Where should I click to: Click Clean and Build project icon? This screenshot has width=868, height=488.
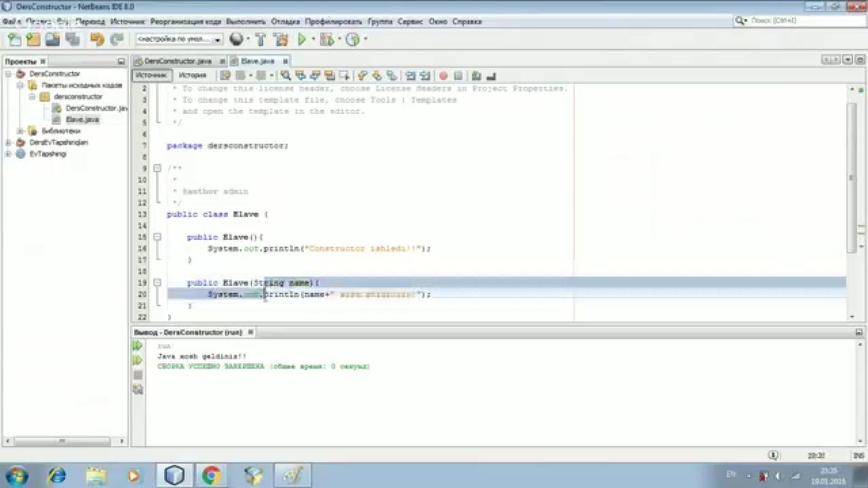281,40
